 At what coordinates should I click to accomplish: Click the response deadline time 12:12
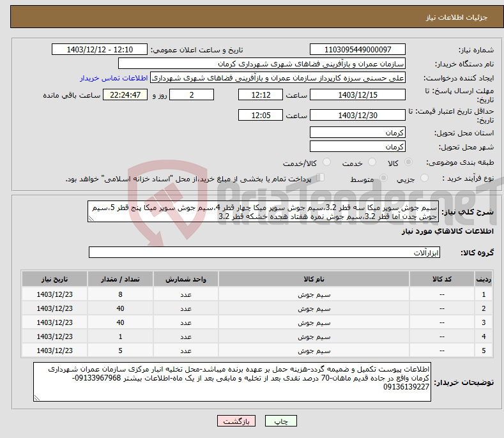[x=261, y=94]
